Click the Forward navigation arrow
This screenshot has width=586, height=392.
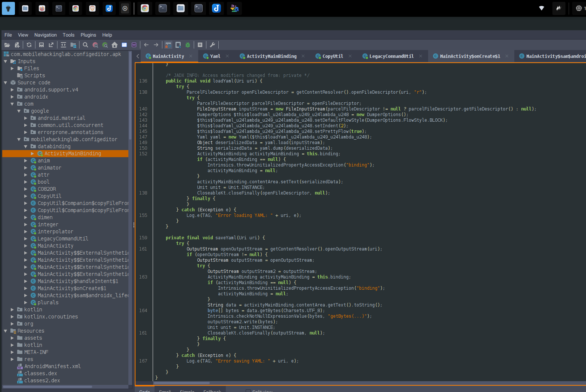point(156,45)
